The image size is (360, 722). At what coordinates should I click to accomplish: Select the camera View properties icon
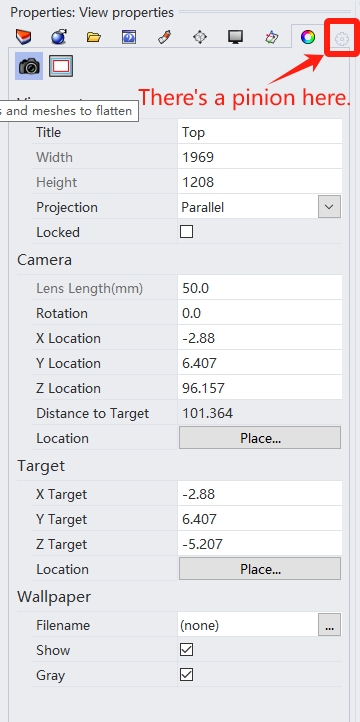point(29,66)
